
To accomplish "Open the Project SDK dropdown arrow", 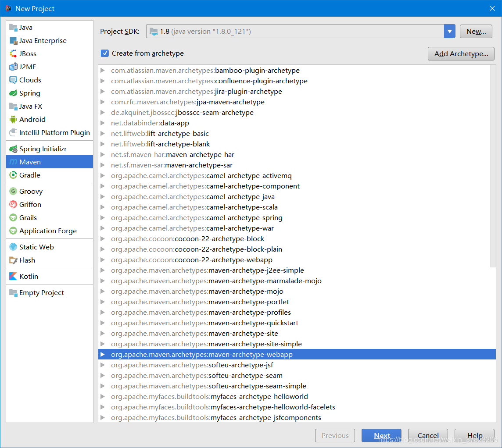I will 449,31.
